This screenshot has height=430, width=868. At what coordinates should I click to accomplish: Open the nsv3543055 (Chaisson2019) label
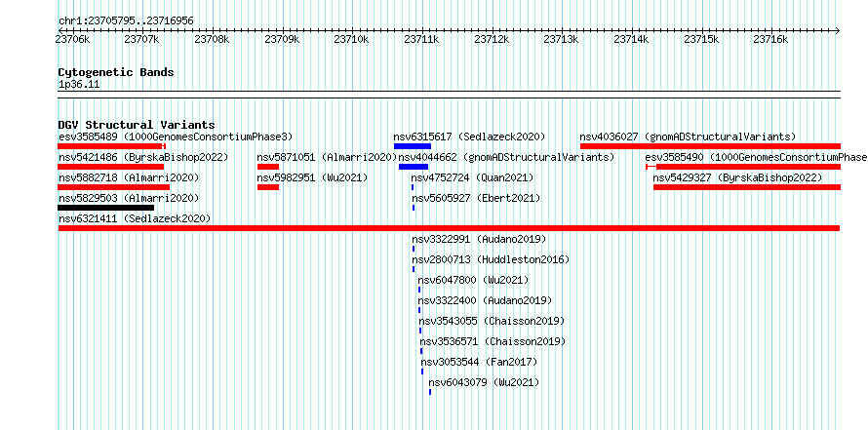click(492, 321)
